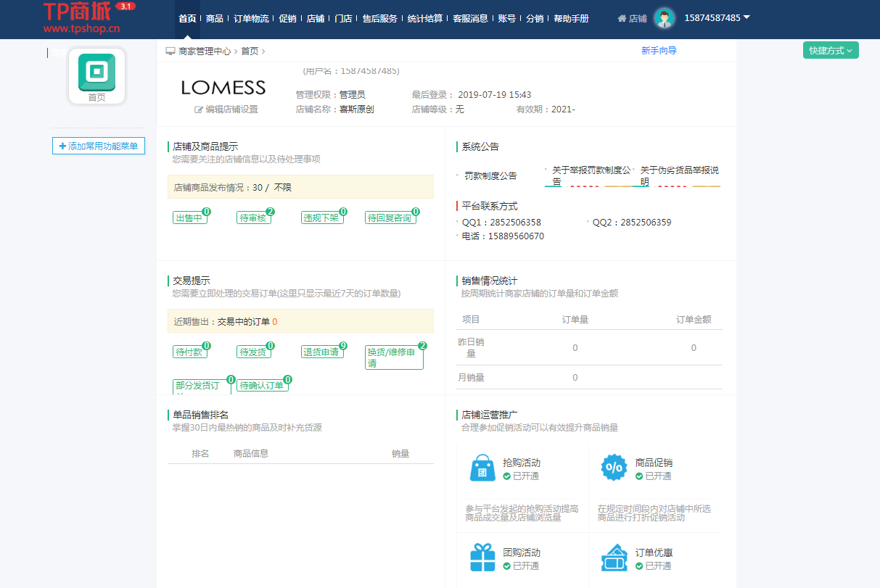Open the 订单物流 menu

click(251, 19)
